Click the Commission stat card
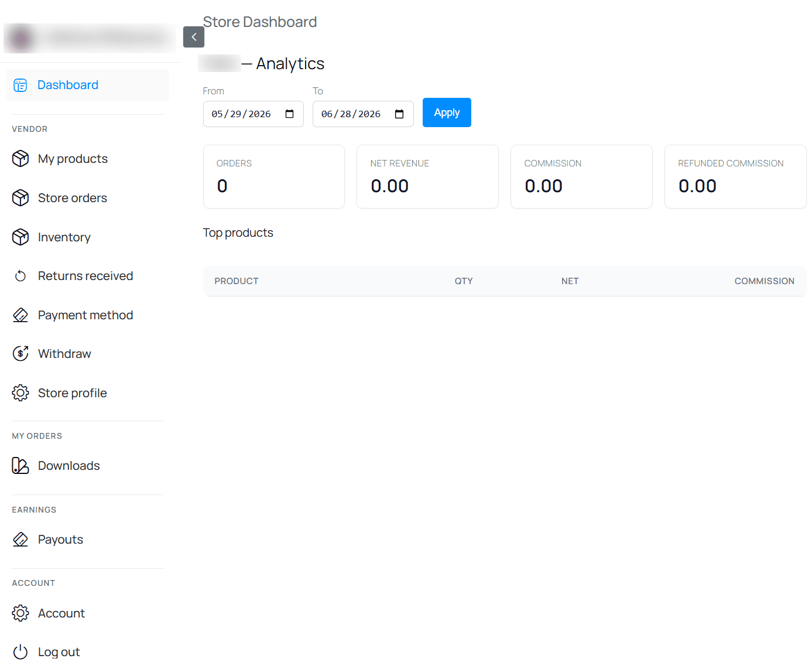812x662 pixels. coord(581,176)
